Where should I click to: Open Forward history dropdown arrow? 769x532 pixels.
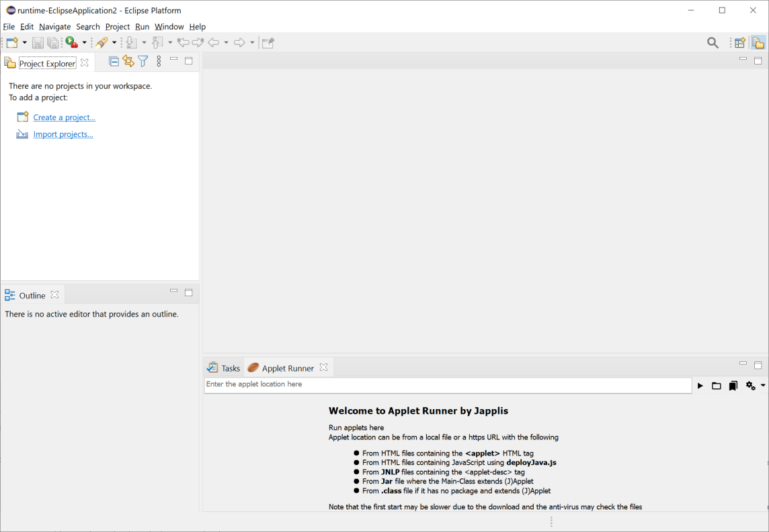252,42
